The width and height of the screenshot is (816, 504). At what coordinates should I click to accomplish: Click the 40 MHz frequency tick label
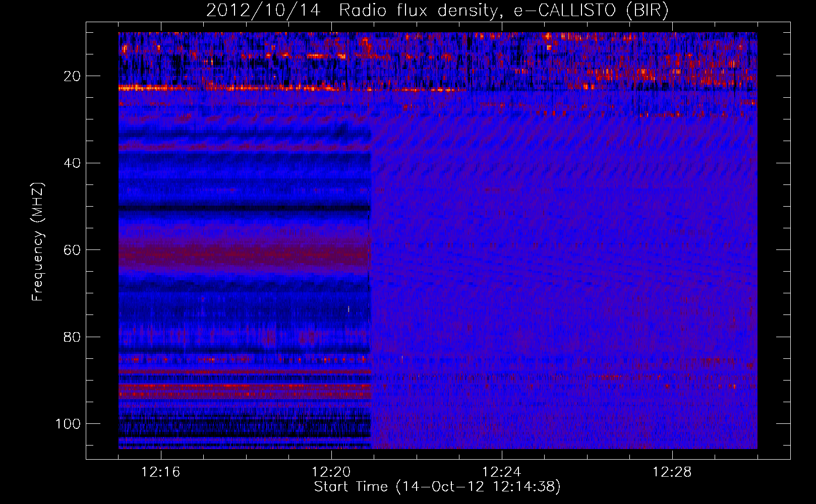[x=72, y=163]
